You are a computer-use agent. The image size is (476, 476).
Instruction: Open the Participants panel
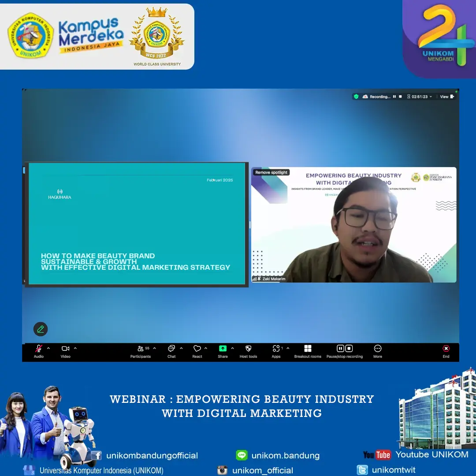(141, 349)
